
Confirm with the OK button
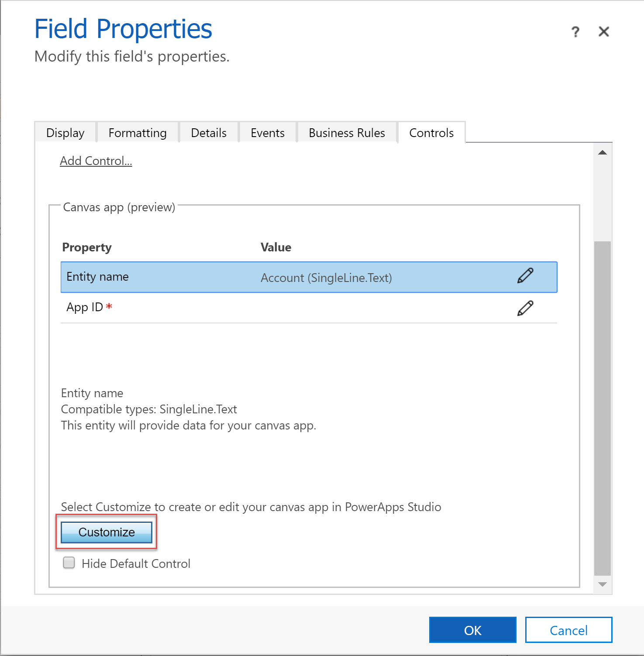coord(472,630)
